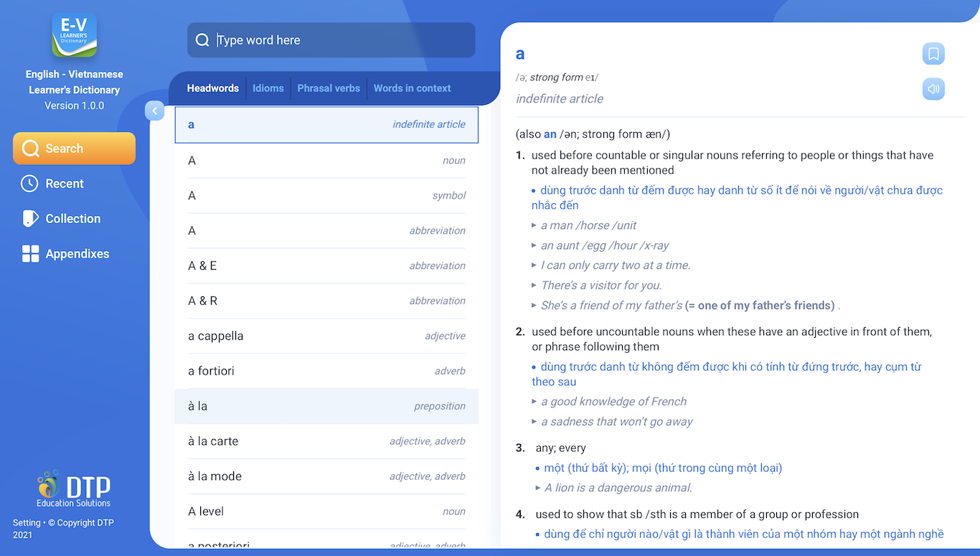Image resolution: width=980 pixels, height=556 pixels.
Task: Select headword 'a cappella'
Action: [326, 336]
